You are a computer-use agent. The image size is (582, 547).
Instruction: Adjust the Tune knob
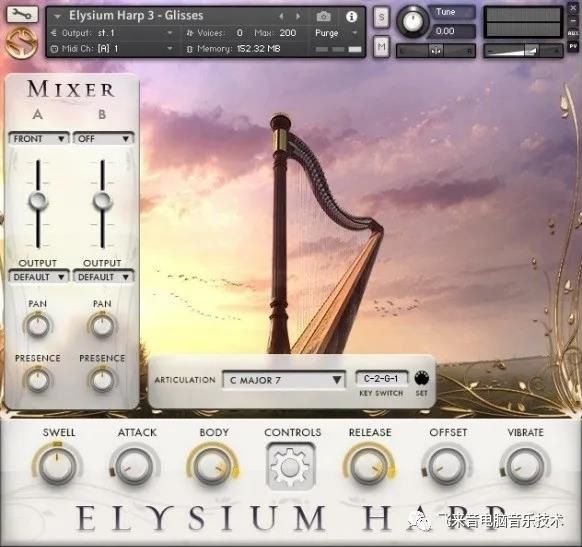[x=412, y=21]
